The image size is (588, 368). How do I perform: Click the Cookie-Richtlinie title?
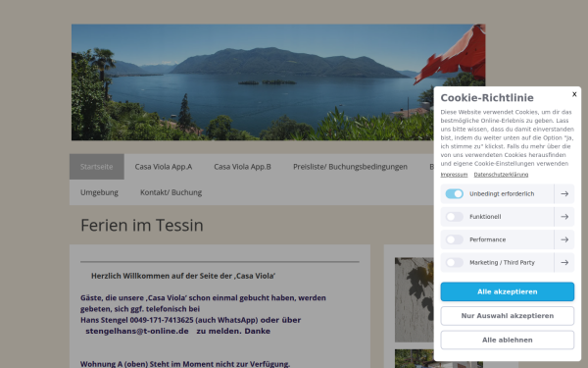point(487,98)
